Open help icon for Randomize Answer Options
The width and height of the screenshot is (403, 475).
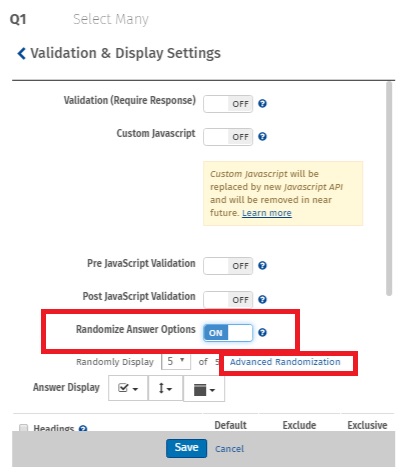point(262,333)
